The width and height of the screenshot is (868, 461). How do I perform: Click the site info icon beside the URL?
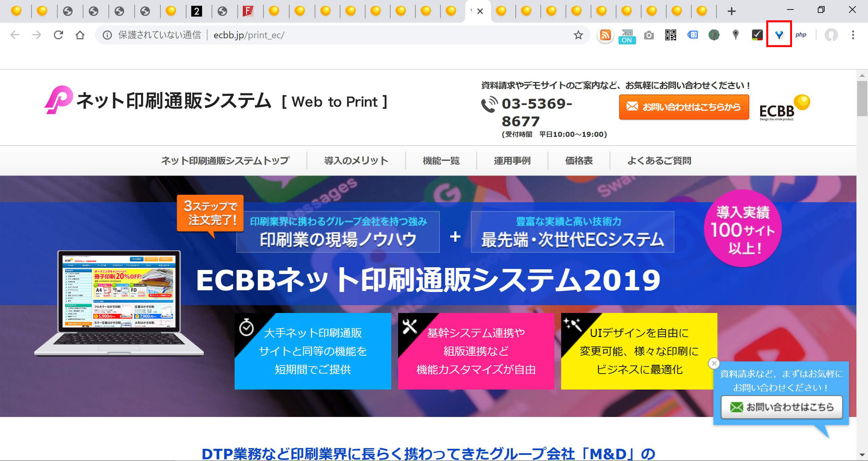click(107, 35)
